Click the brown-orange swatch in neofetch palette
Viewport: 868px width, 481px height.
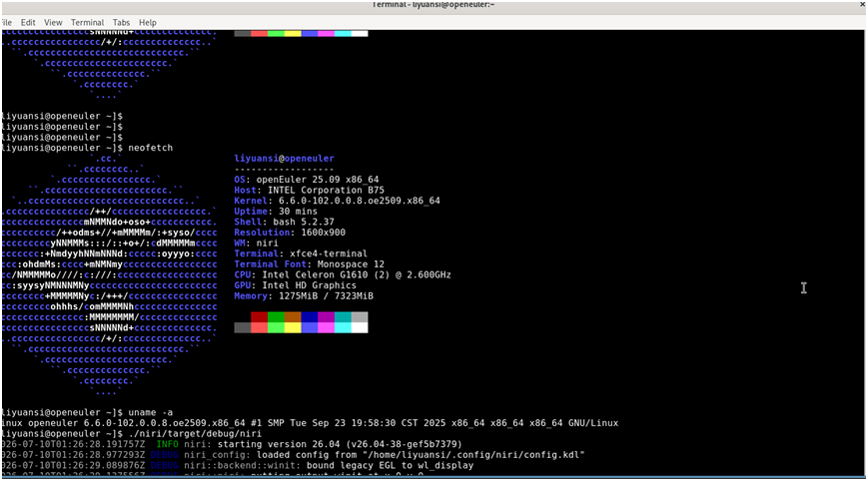click(x=293, y=316)
